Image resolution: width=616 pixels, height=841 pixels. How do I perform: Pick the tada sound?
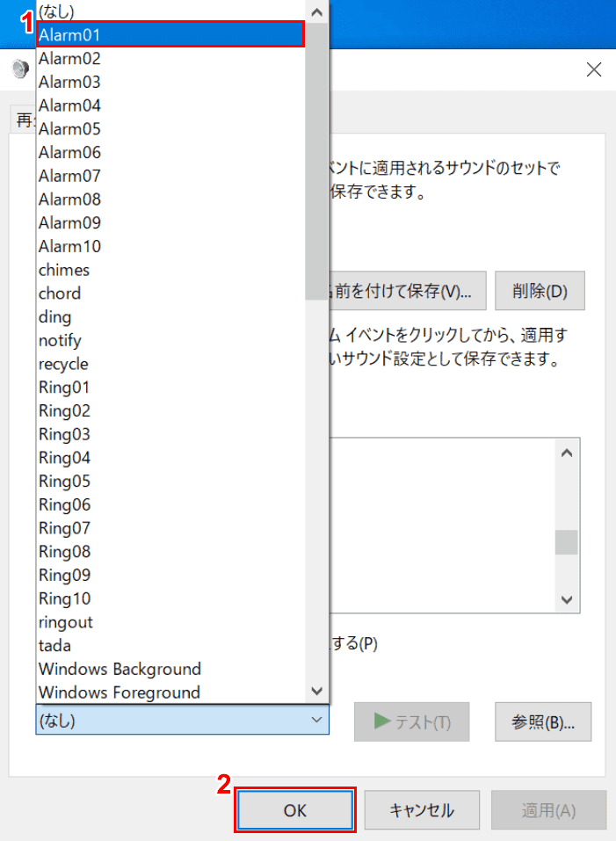171,646
